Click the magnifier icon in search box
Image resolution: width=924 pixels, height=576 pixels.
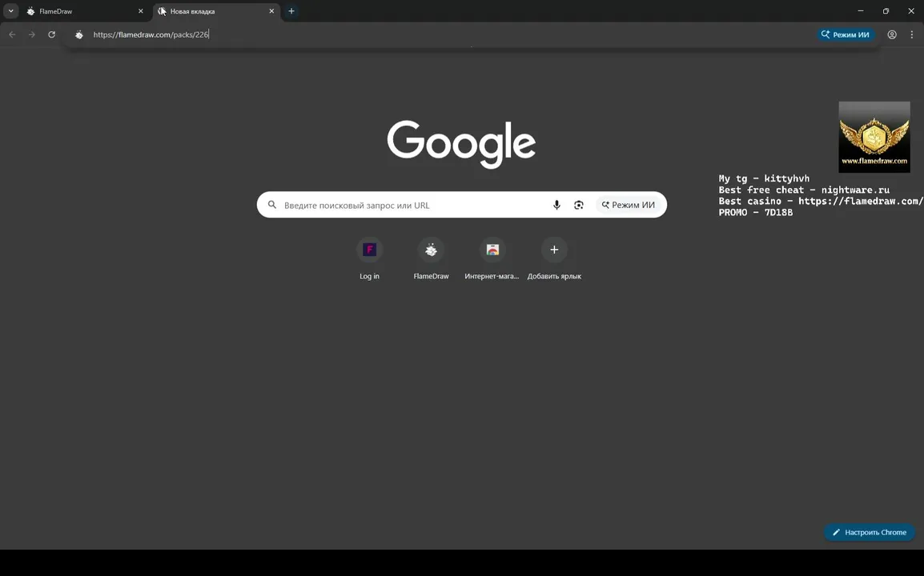271,205
